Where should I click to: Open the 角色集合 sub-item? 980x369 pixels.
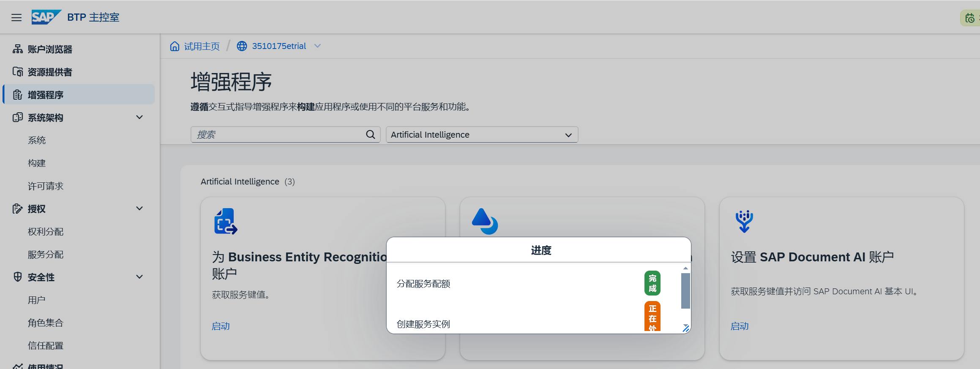(46, 323)
